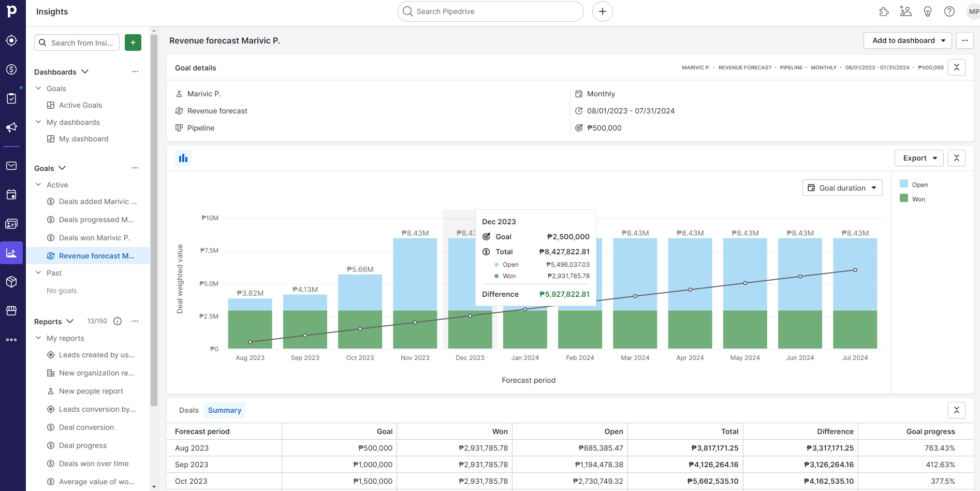Open New people report

coord(91,391)
